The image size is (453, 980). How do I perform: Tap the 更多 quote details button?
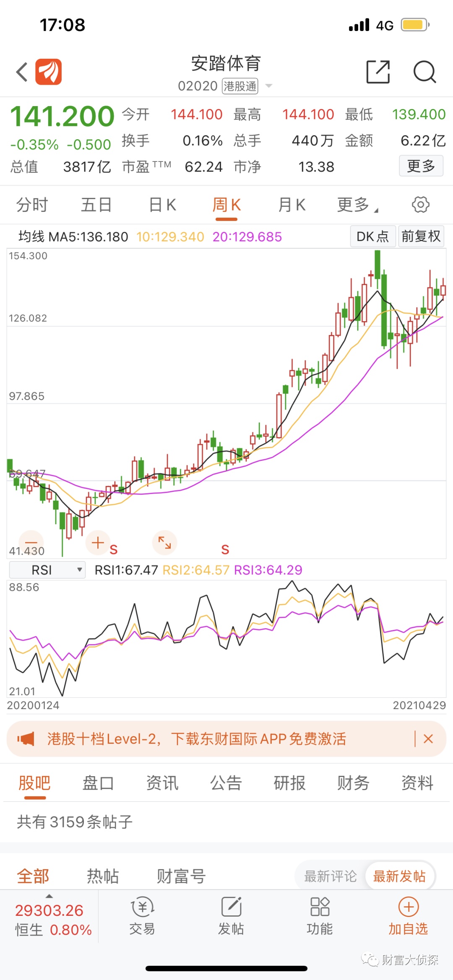pyautogui.click(x=421, y=166)
